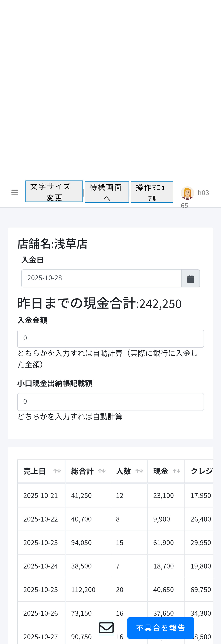The height and width of the screenshot is (644, 221).
Task: Sort table by 現金 column
Action: pyautogui.click(x=166, y=471)
